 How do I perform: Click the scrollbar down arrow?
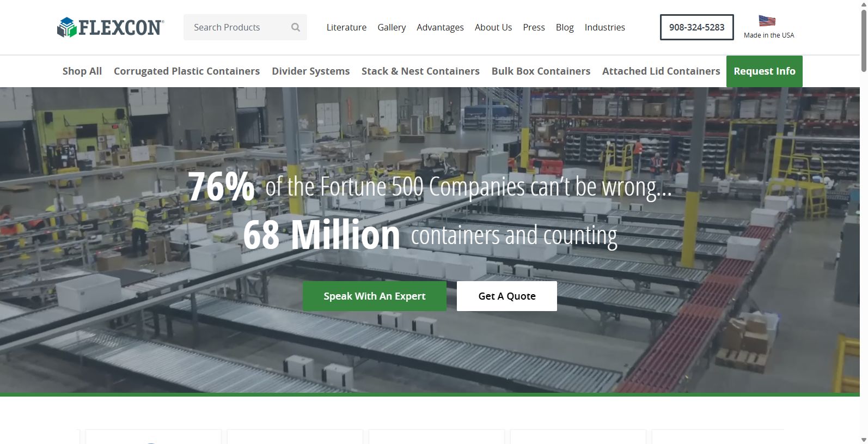(864, 439)
